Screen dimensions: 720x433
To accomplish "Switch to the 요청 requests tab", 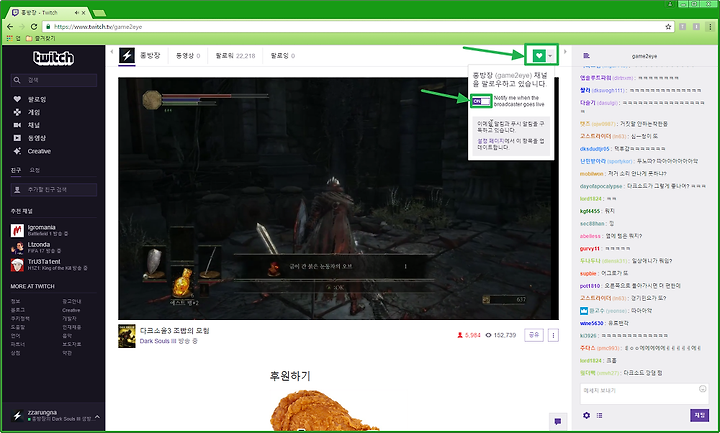I will 35,170.
